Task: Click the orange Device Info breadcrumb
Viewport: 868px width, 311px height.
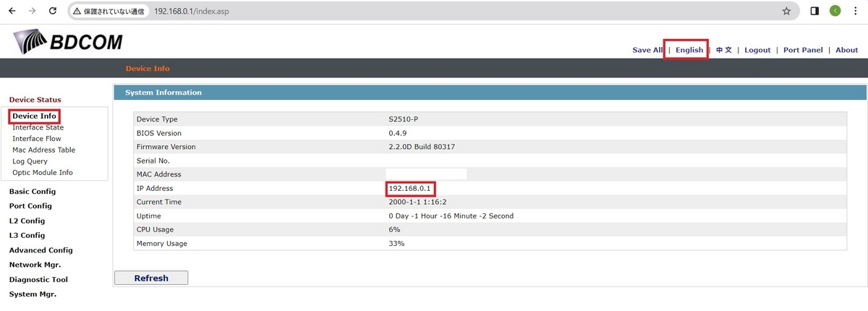Action: 148,69
